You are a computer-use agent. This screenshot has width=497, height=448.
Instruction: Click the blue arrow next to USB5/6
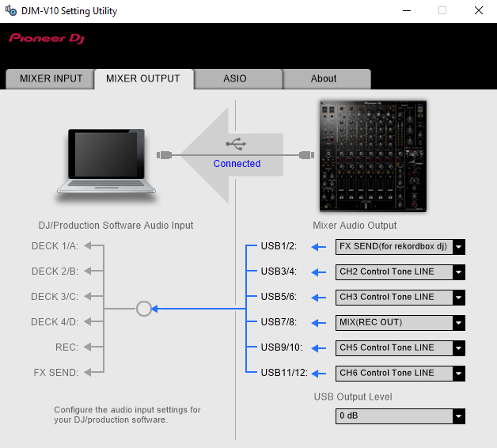pyautogui.click(x=319, y=298)
